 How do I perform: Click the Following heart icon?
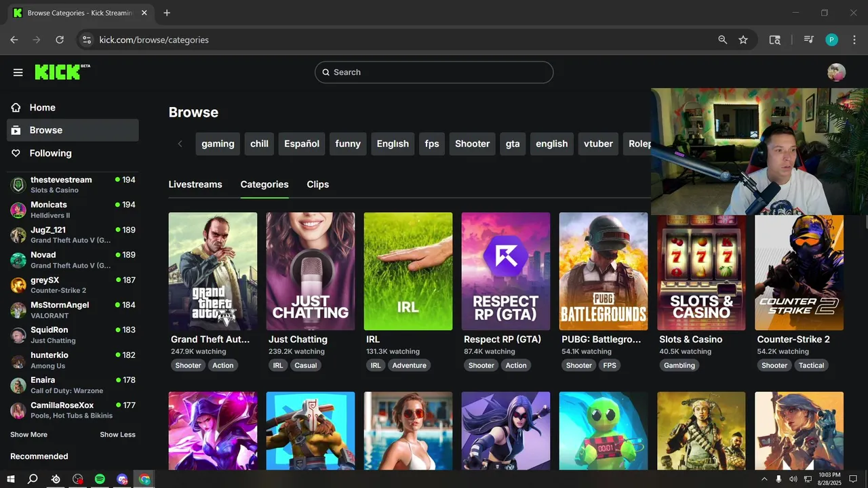[16, 153]
